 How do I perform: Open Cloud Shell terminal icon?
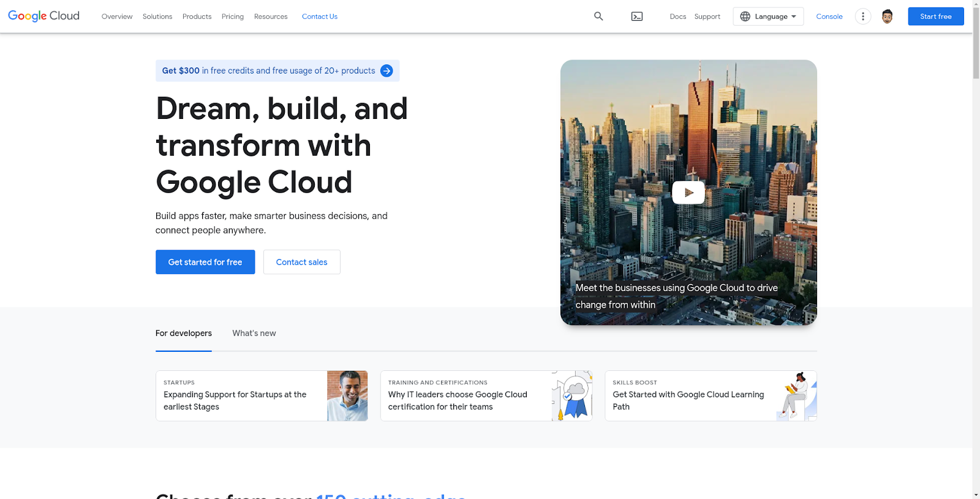(637, 17)
